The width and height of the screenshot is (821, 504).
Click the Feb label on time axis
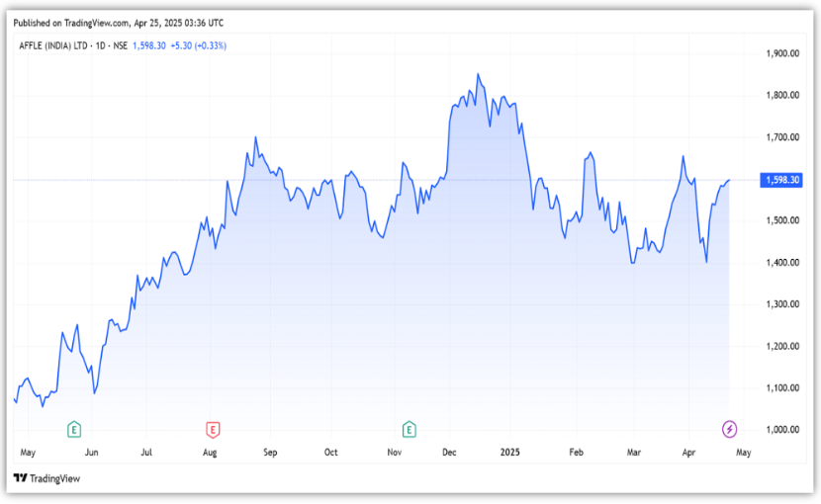pos(577,453)
